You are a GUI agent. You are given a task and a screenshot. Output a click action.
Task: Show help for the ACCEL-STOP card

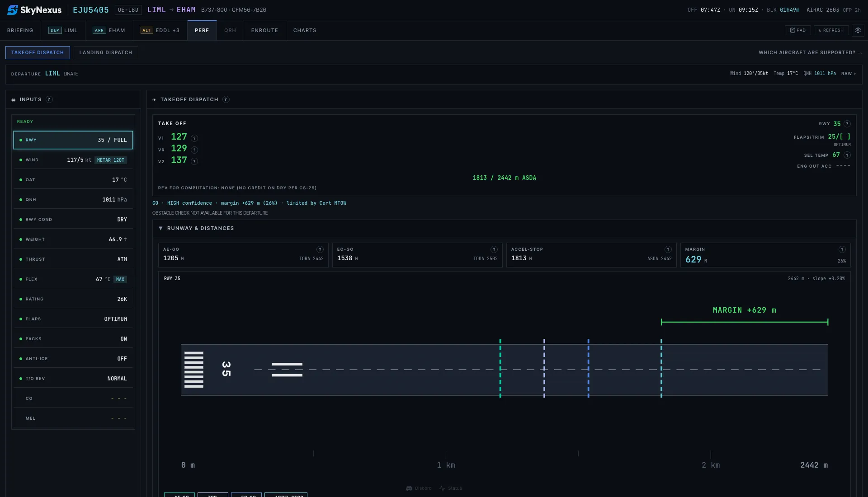(668, 249)
